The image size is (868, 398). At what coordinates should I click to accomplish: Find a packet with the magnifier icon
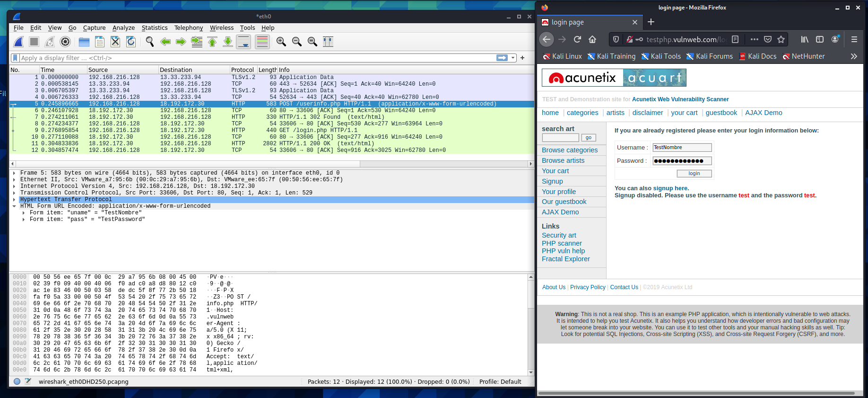click(150, 42)
